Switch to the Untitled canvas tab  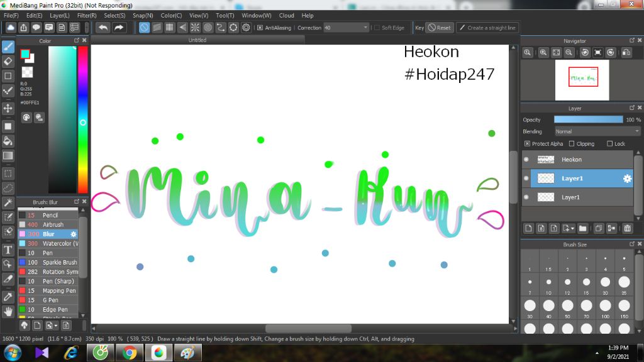pos(197,40)
